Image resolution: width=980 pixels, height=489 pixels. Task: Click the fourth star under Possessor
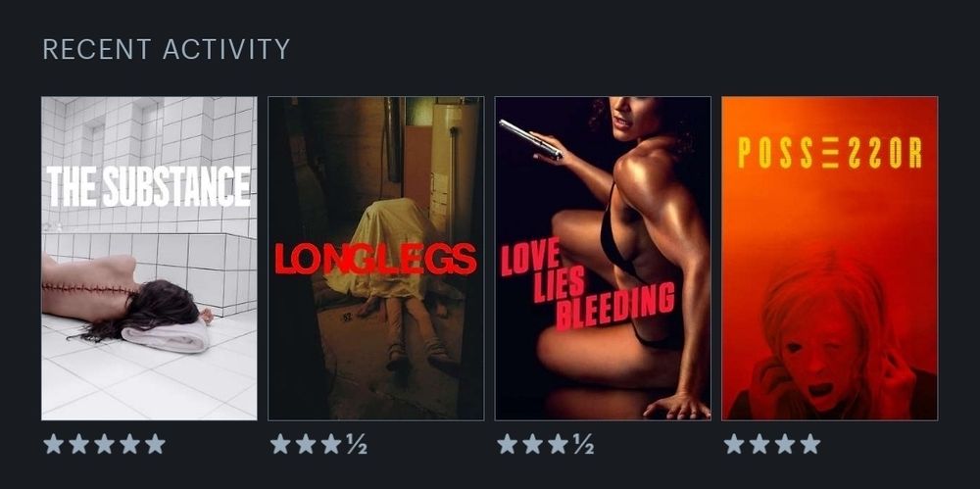coord(810,444)
